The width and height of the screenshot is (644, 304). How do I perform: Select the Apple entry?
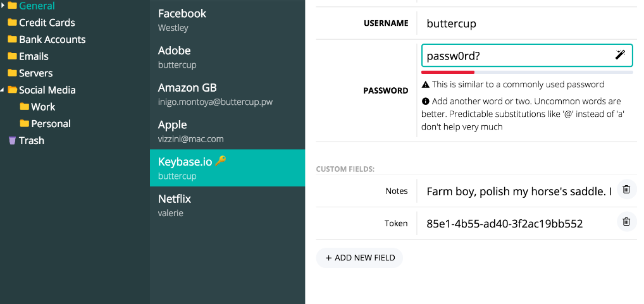227,131
